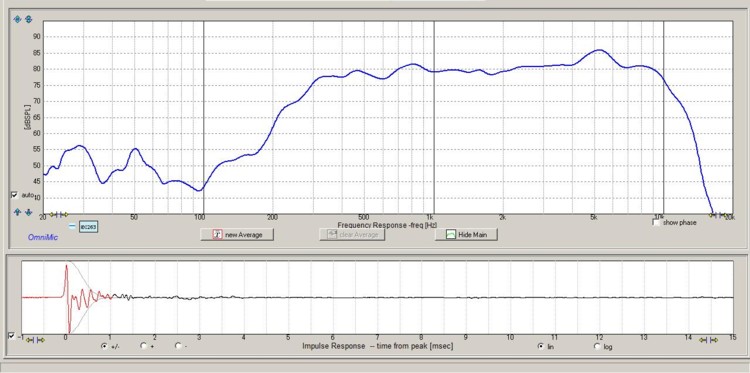Toggle the checkbox left of the impulse response axis
Screen dimensions: 750x373
(12, 336)
